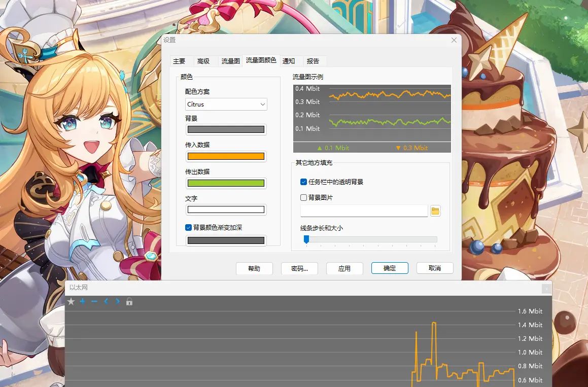Click 应用 to apply settings
Screen dimensions: 588x387
344,268
